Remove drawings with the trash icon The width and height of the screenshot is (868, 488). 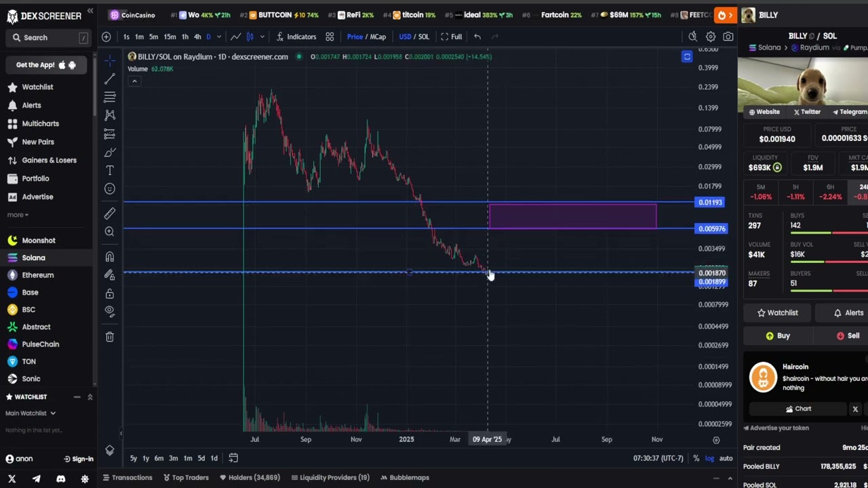click(x=110, y=336)
